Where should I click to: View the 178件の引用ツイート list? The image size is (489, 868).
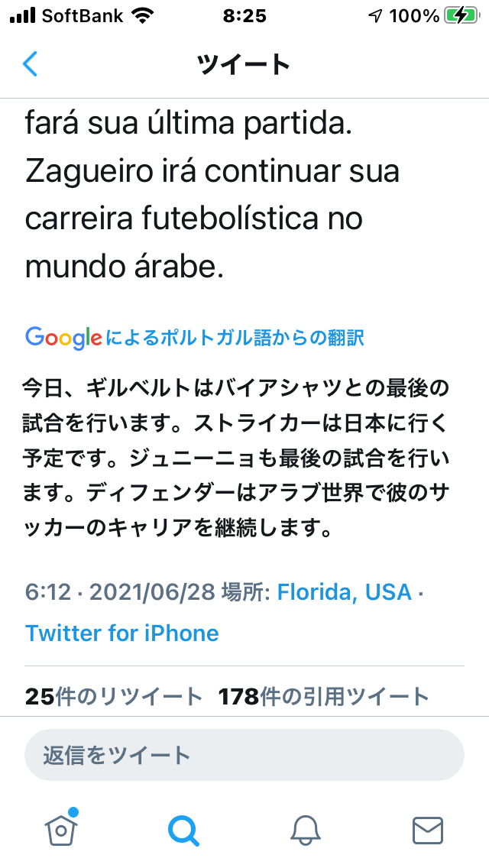[x=324, y=696]
